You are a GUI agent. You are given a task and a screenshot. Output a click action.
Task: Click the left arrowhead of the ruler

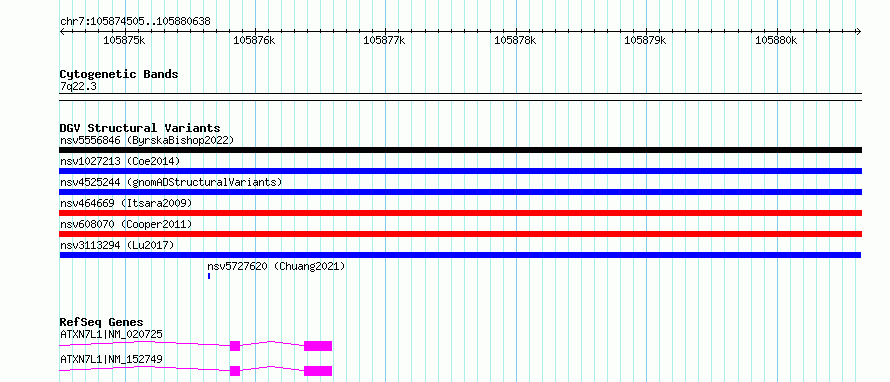(62, 31)
